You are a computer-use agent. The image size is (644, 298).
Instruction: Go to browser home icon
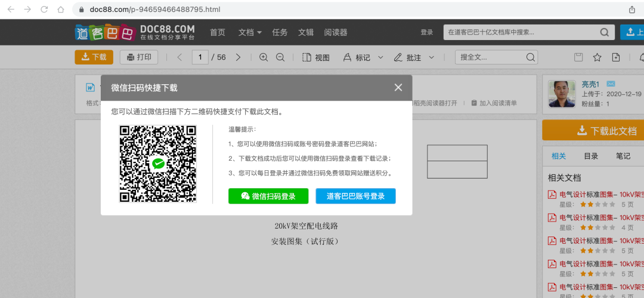point(60,10)
